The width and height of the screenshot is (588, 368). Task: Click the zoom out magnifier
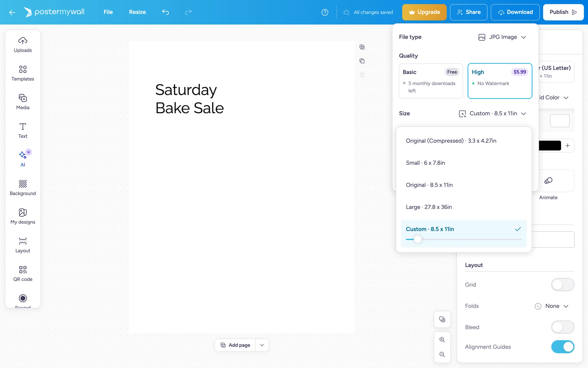[442, 354]
